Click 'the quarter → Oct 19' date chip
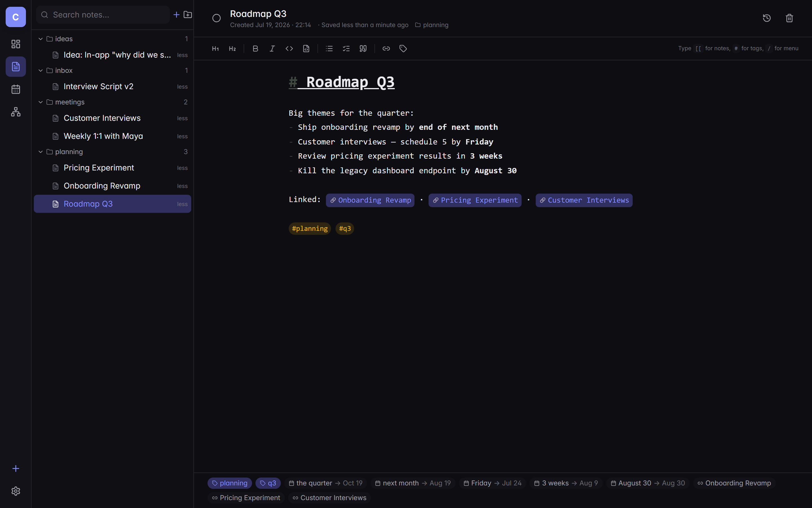 (325, 483)
